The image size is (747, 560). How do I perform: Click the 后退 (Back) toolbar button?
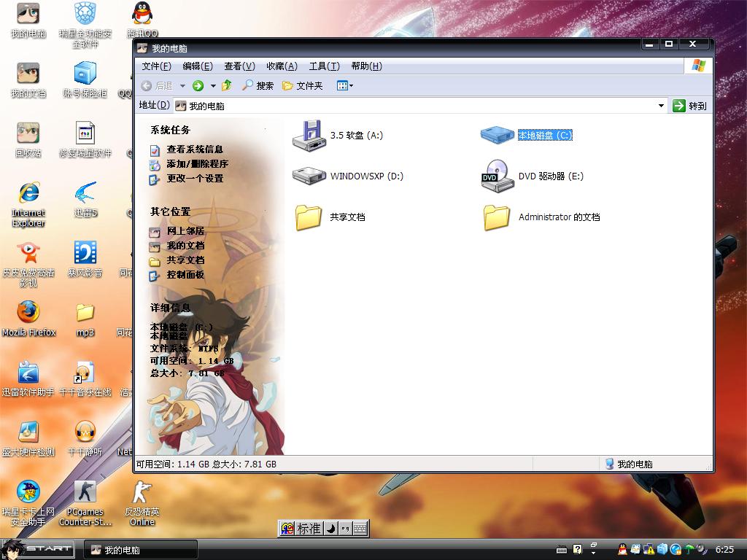coord(157,86)
